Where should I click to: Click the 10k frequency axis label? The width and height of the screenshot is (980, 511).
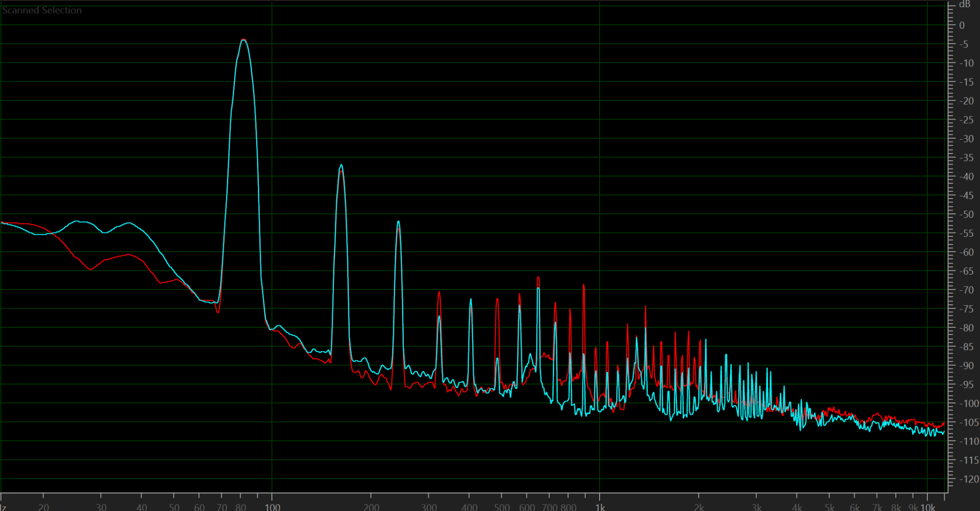point(928,507)
